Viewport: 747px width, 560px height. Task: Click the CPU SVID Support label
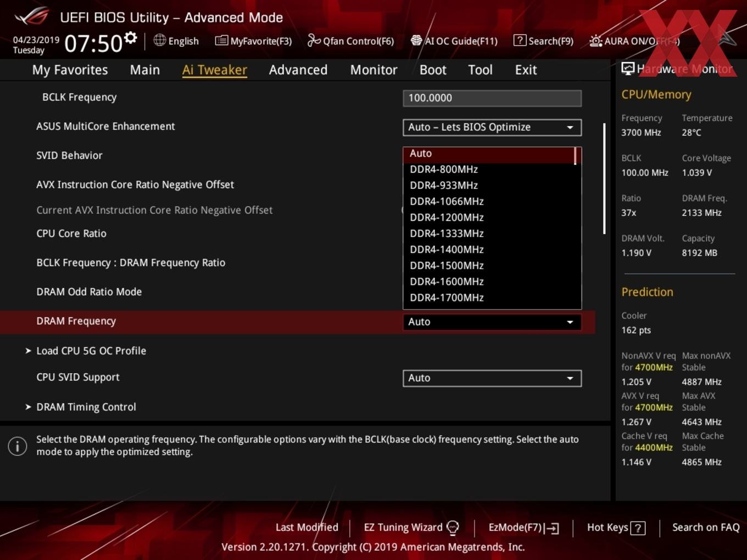tap(77, 378)
